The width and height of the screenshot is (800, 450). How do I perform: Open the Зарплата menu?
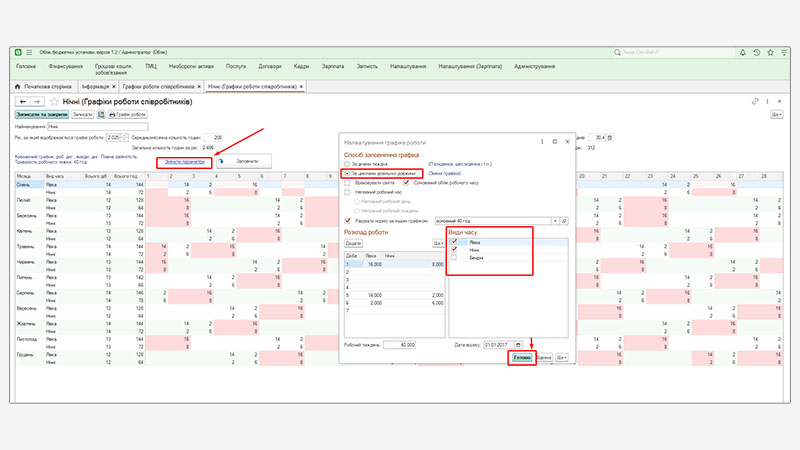(334, 66)
